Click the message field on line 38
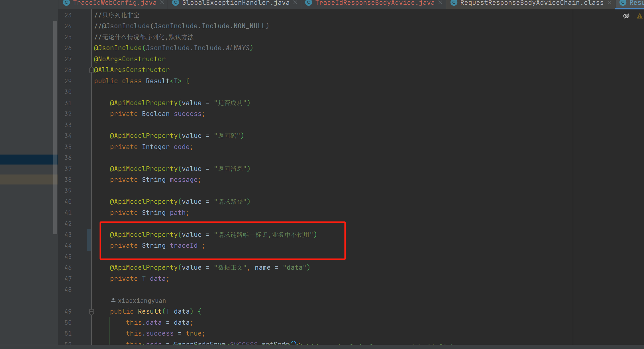The width and height of the screenshot is (644, 349). coord(184,180)
